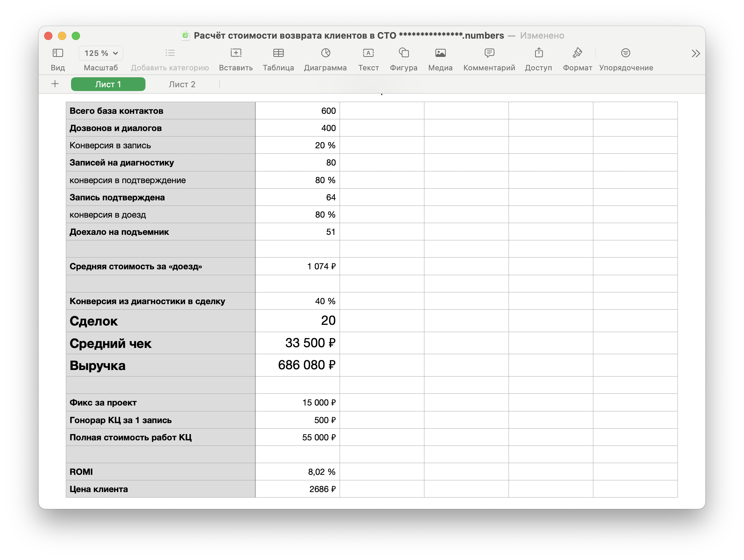Add a comment with Комментарий icon
The image size is (744, 560).
489,53
